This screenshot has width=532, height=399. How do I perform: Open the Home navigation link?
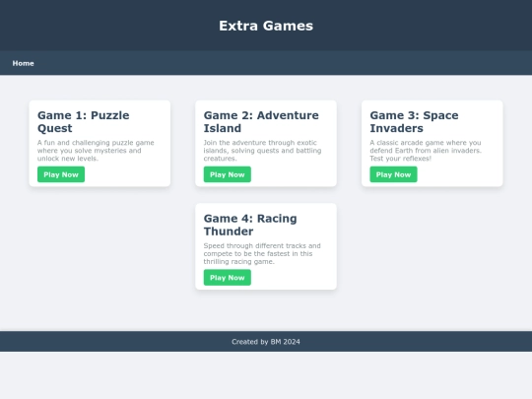click(23, 63)
